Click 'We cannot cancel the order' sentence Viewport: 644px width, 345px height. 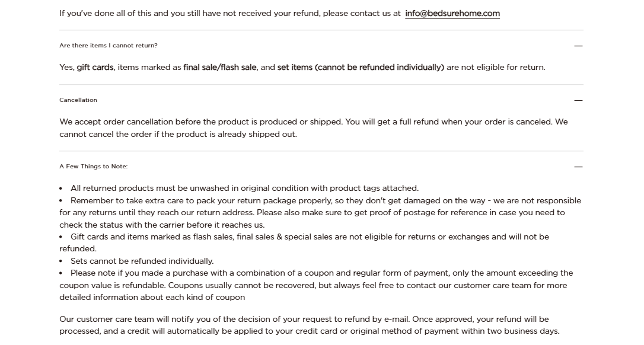tap(178, 135)
